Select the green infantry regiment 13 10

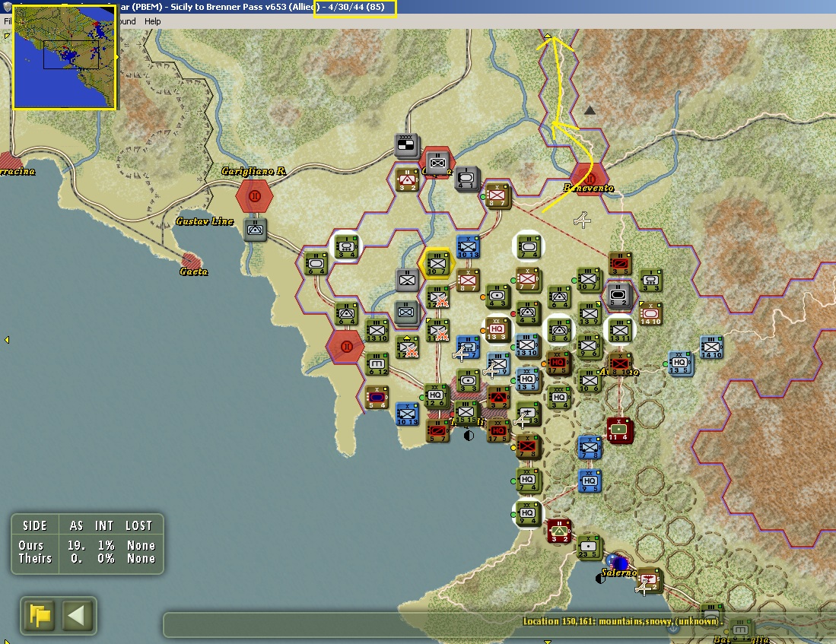click(377, 331)
